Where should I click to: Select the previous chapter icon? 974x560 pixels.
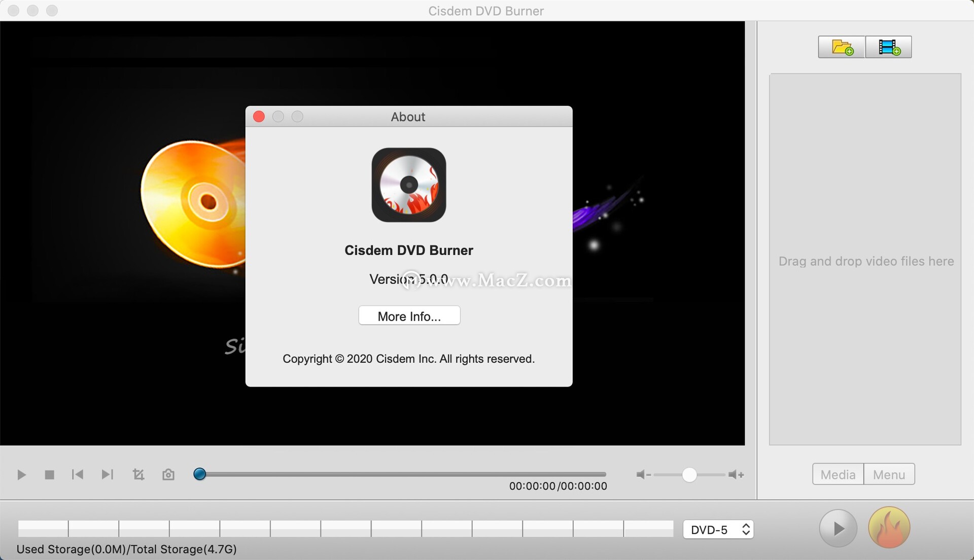point(77,475)
